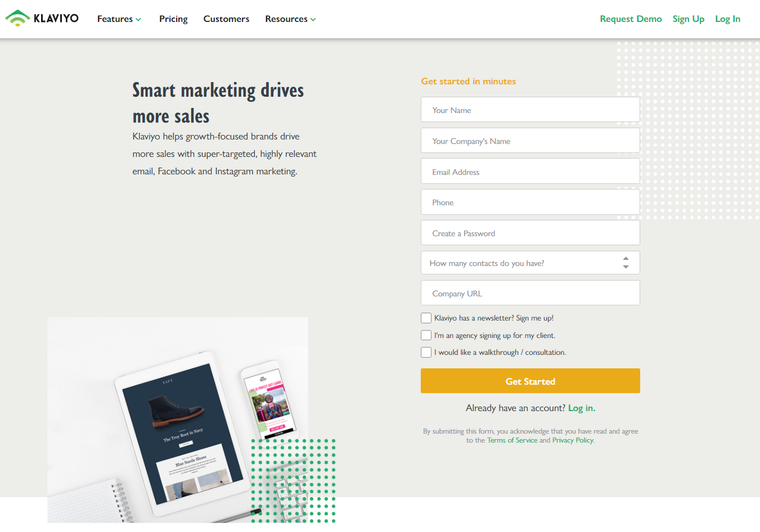Click Log In in the header

(x=727, y=19)
